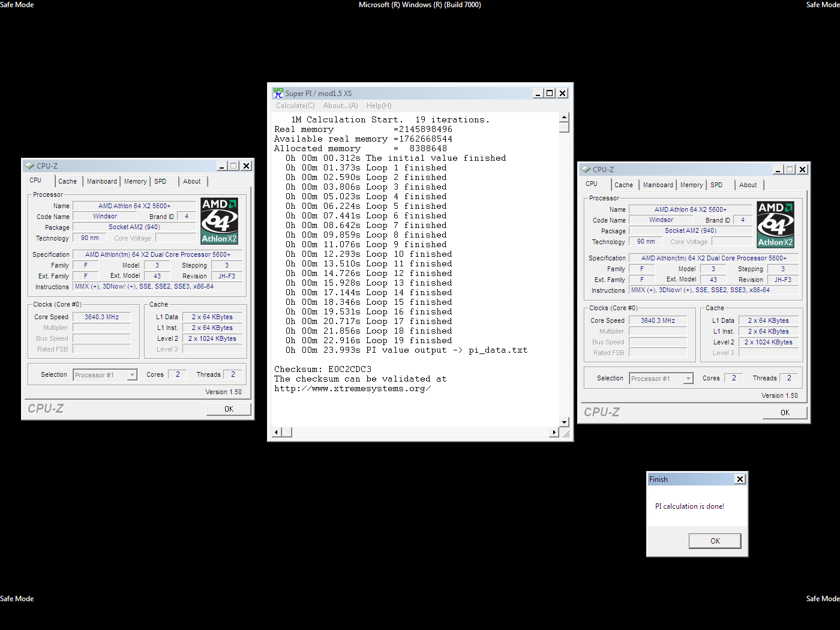Viewport: 840px width, 630px height.
Task: Click Core Speed value in right CPU-Z
Action: pyautogui.click(x=658, y=320)
